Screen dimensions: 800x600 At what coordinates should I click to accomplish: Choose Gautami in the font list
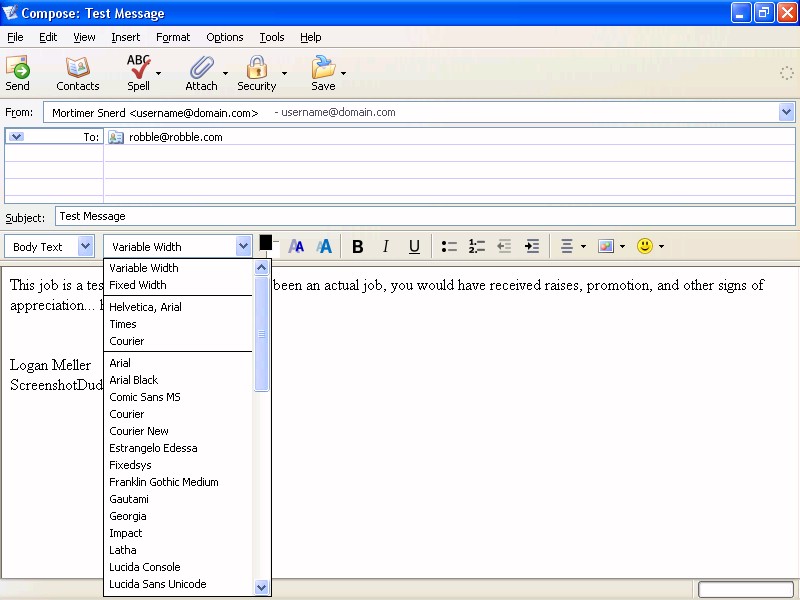coord(178,499)
